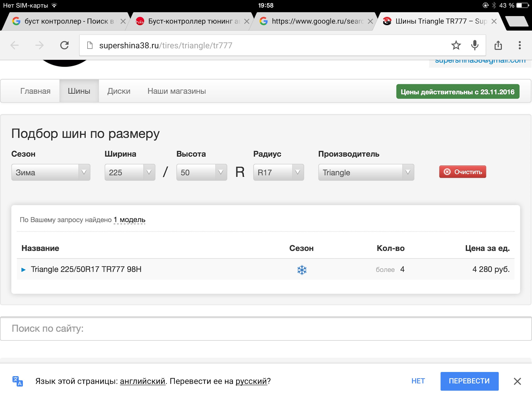This screenshot has width=532, height=399.
Task: Click the green 'Цены действительны с 23.11.2016' badge
Action: 458,91
